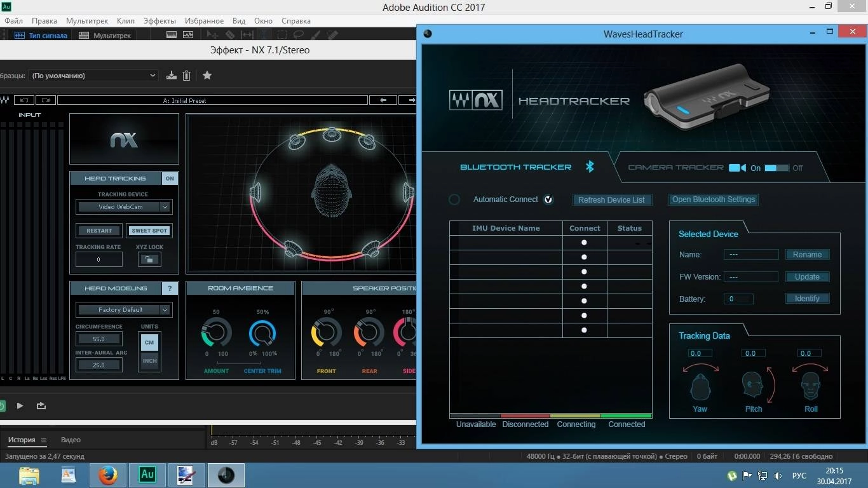Image resolution: width=868 pixels, height=488 pixels.
Task: Click the loop/export preview icon
Action: tap(41, 405)
